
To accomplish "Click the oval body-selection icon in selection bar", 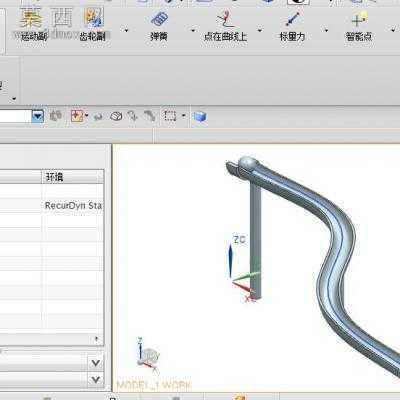I will (116, 116).
